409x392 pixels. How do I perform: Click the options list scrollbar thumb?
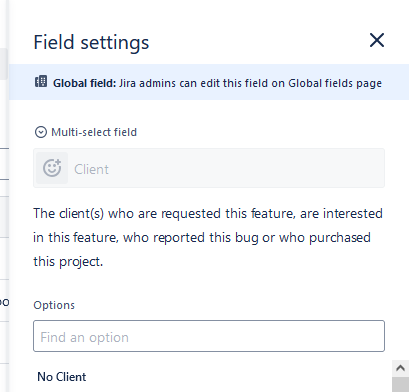(x=400, y=385)
